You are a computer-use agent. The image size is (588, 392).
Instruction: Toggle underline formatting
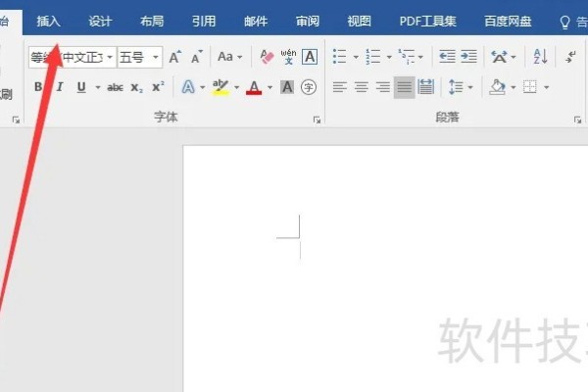81,87
